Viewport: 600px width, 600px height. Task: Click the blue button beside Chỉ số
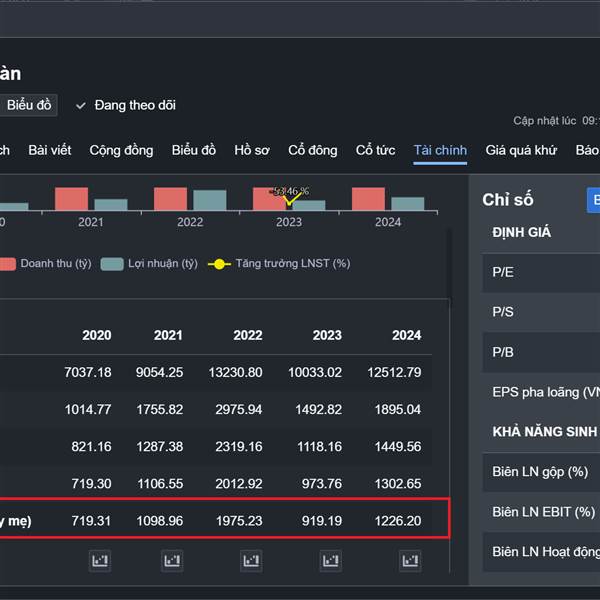(x=593, y=199)
